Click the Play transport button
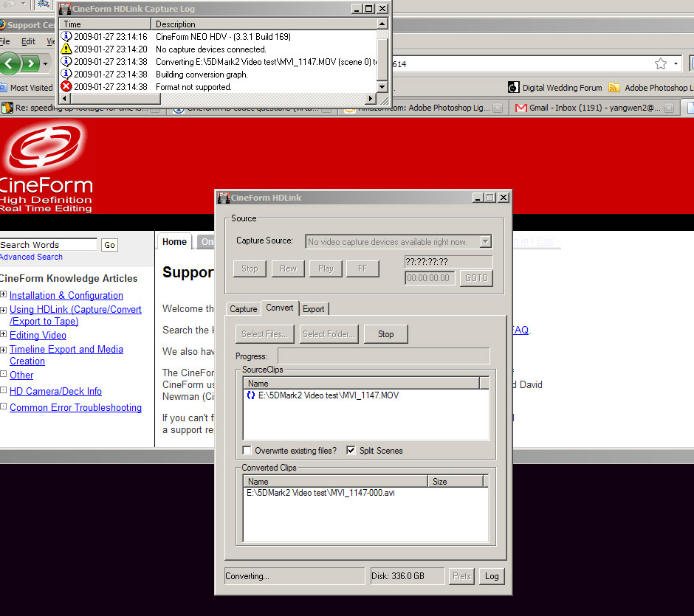The width and height of the screenshot is (694, 616). [x=326, y=269]
